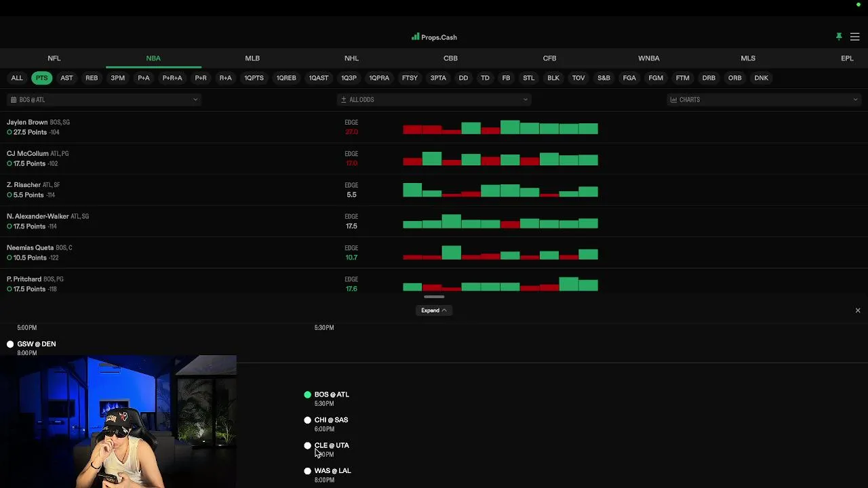Screen dimensions: 868x488
Task: Select the CHI @ SAS game radio
Action: 308,420
